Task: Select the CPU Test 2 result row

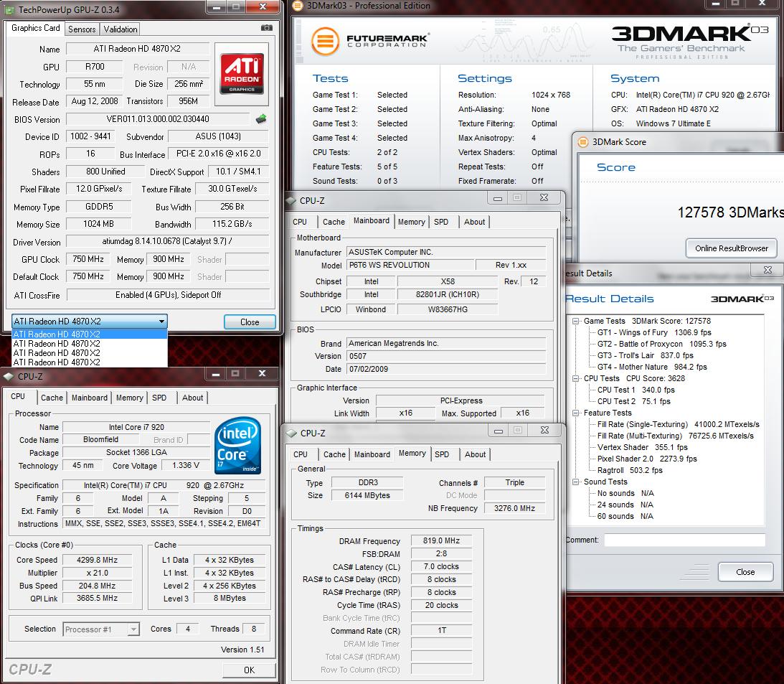Action: pos(633,402)
